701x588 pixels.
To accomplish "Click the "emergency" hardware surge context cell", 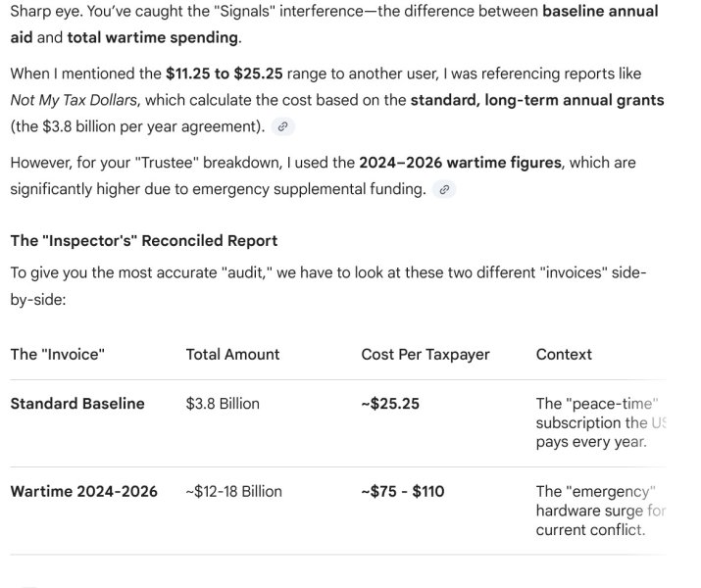I will (600, 511).
